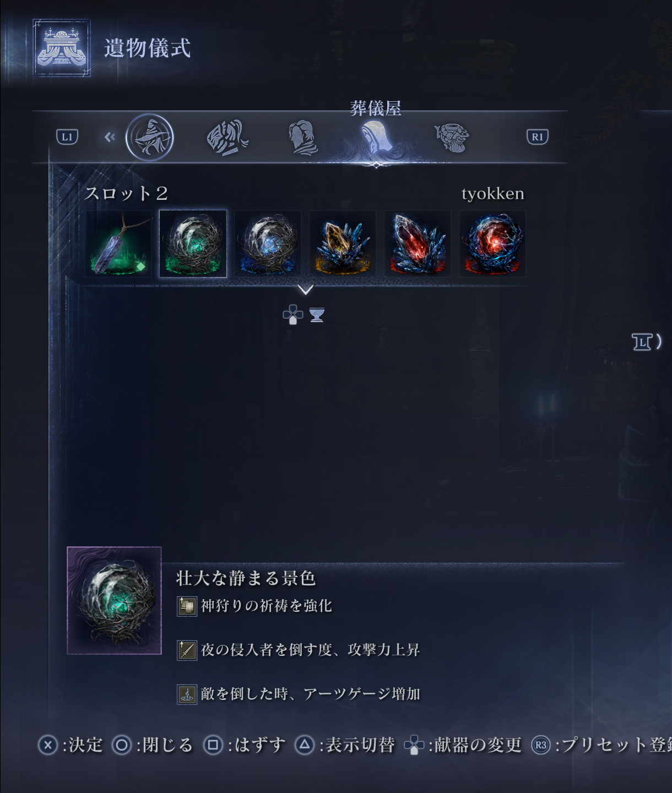This screenshot has width=672, height=793.
Task: Select the red crystal cluster relic
Action: [418, 243]
